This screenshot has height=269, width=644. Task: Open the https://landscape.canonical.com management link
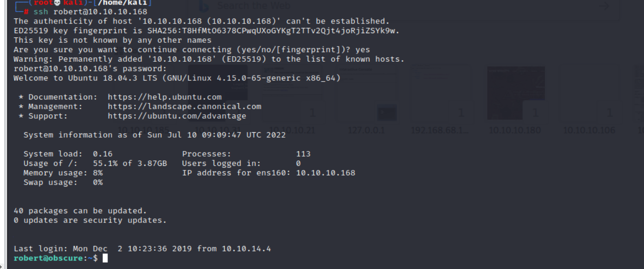(x=184, y=106)
